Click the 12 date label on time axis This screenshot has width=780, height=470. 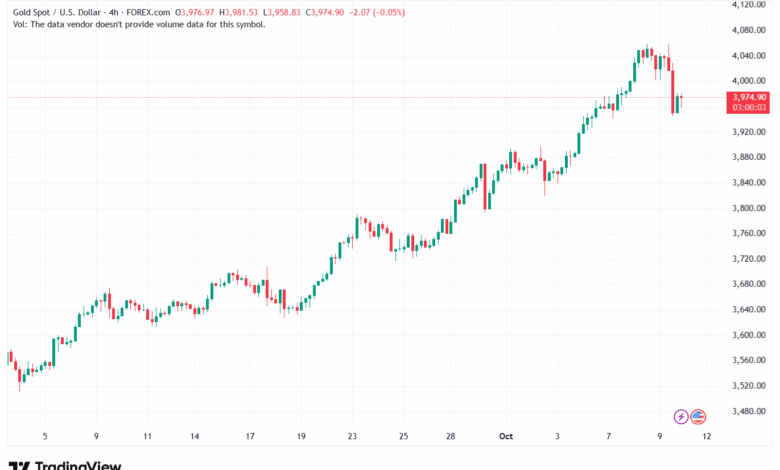pos(708,437)
